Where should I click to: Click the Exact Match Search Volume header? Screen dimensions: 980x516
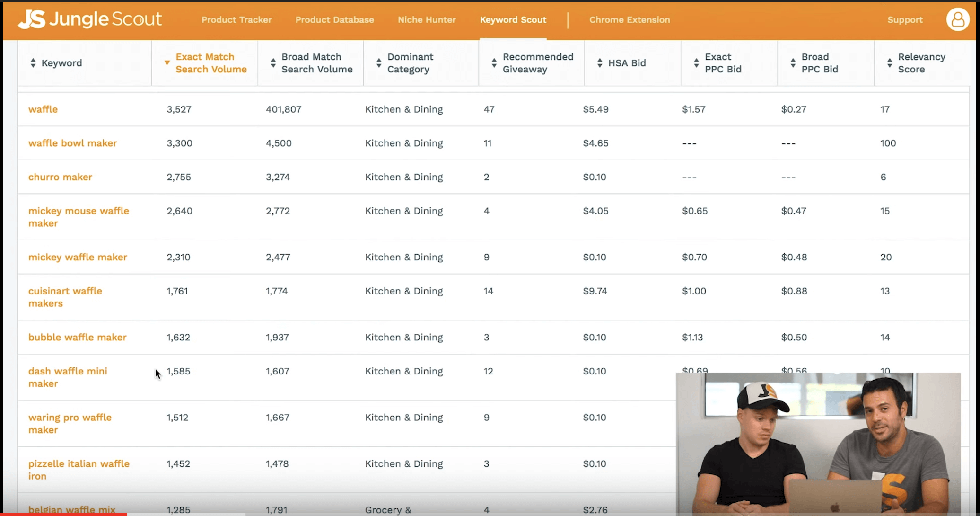pos(211,63)
